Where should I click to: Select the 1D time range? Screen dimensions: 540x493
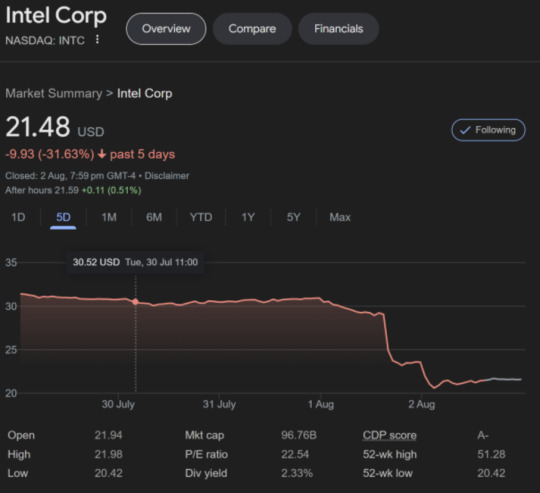pos(18,217)
